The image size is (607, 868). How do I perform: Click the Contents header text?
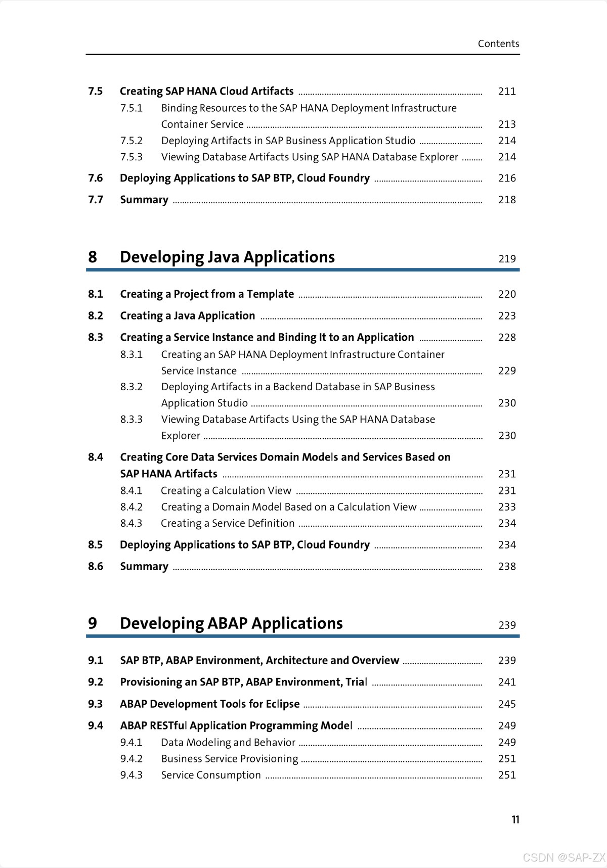tap(498, 43)
